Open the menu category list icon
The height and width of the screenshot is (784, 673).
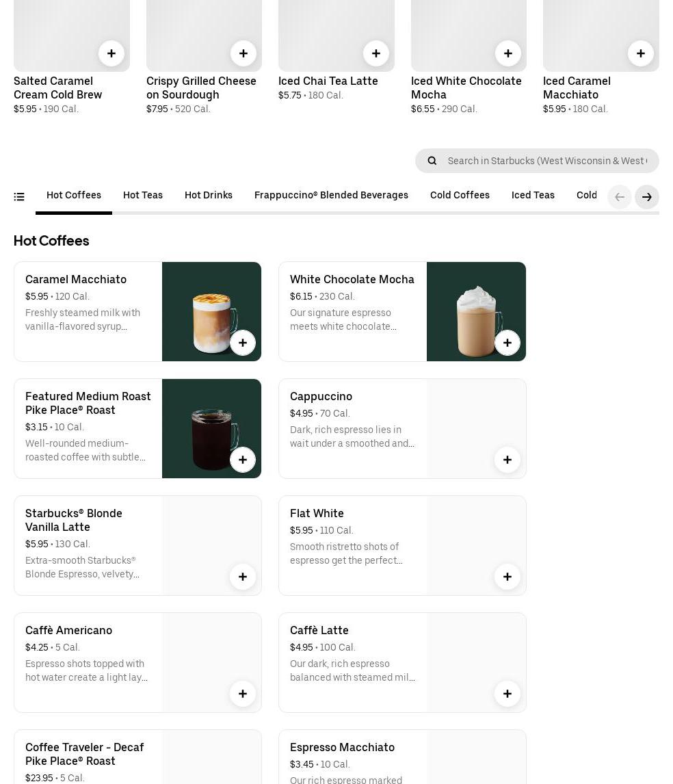click(x=19, y=197)
